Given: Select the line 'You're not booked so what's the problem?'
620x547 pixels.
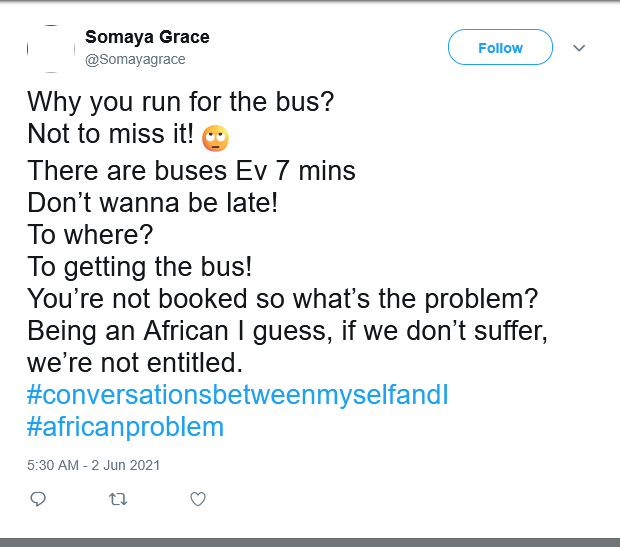Looking at the screenshot, I should 283,299.
